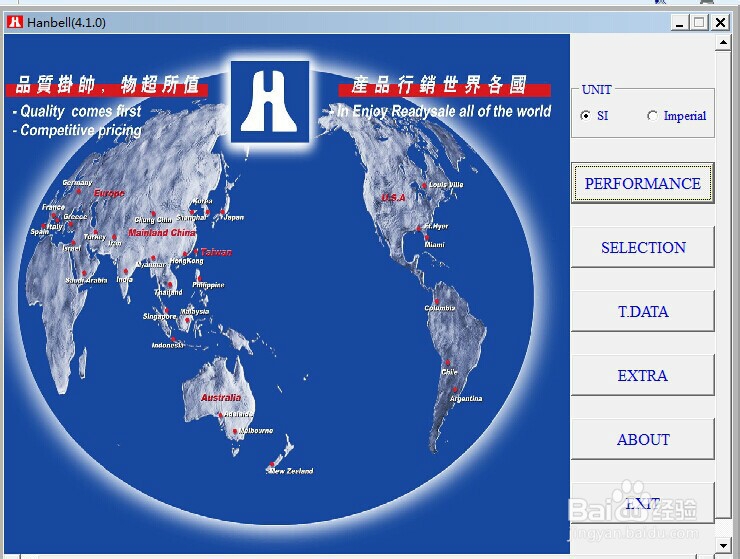The height and width of the screenshot is (559, 740).
Task: Close the Hanbell window
Action: (720, 22)
